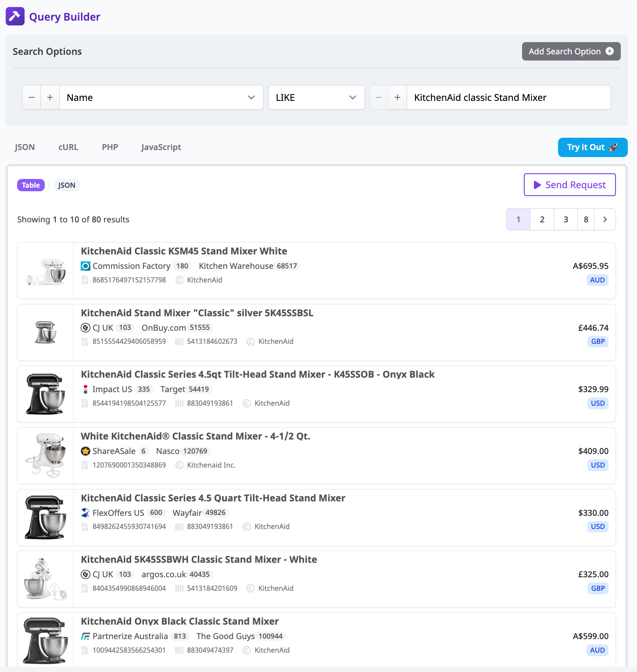Switch to the cURL tab

click(68, 147)
